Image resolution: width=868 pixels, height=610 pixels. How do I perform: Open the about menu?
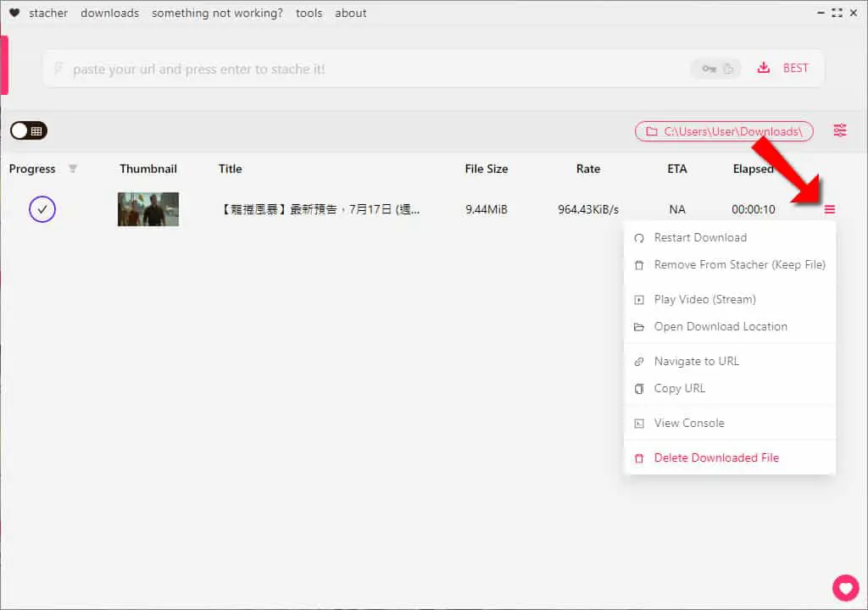350,13
